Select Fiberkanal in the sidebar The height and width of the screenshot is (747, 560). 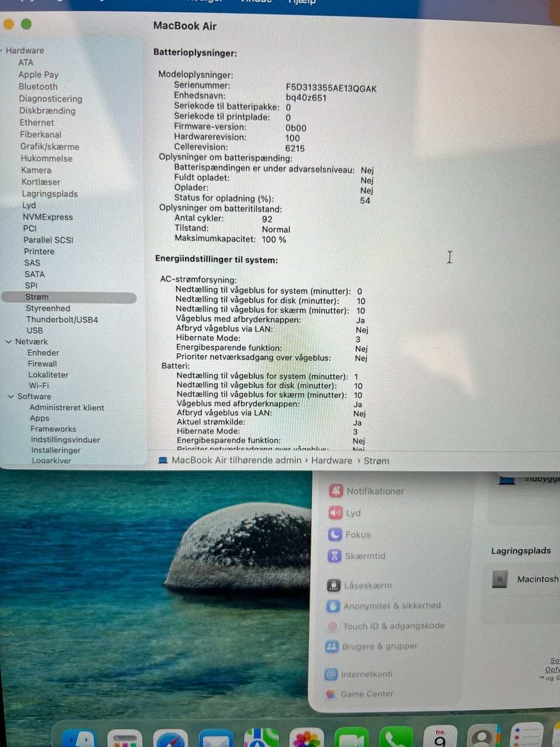(x=41, y=134)
